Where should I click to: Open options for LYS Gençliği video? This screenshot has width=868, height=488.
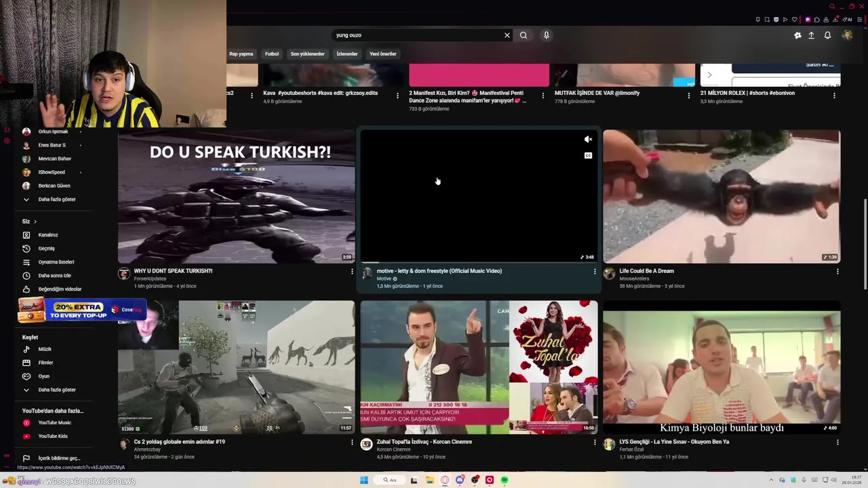[x=837, y=442]
